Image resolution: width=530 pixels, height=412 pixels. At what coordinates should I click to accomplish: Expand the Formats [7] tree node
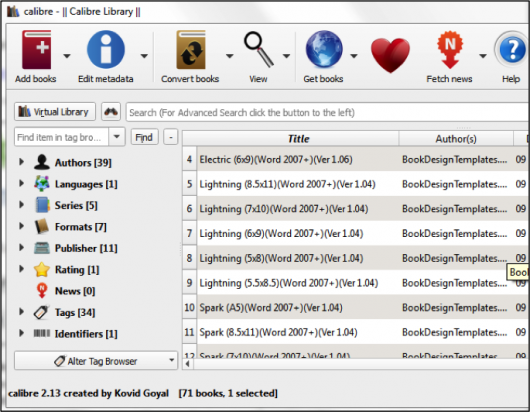21,226
